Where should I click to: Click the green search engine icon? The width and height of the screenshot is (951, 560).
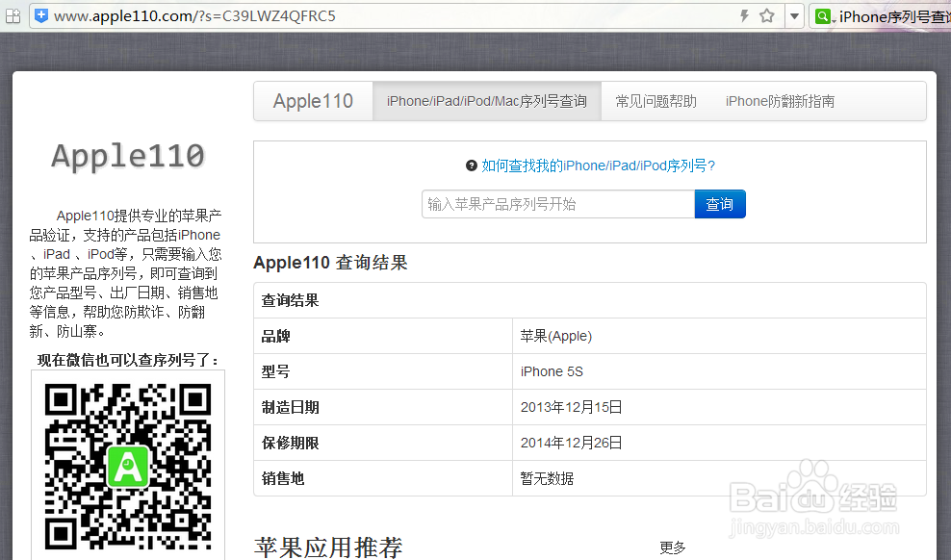[823, 16]
